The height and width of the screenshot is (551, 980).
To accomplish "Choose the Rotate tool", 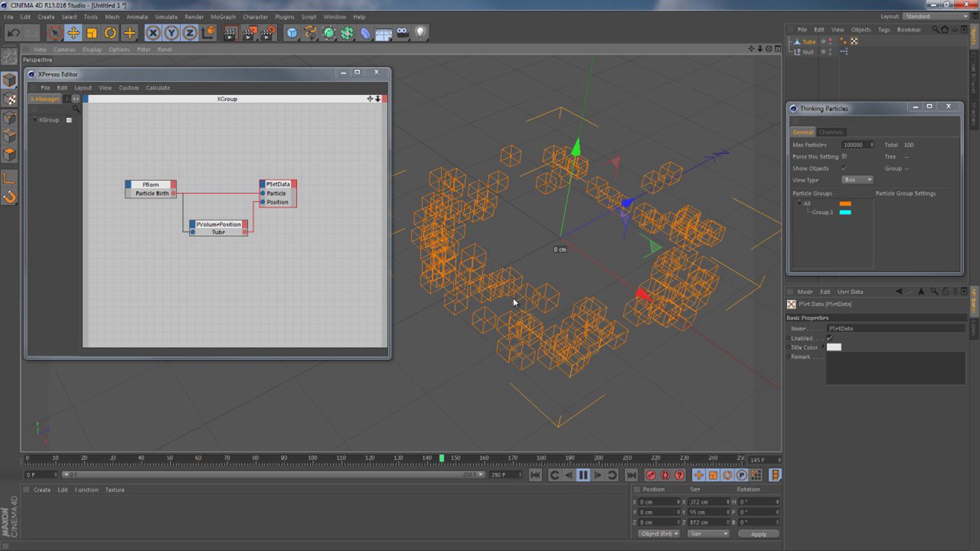I will click(110, 33).
